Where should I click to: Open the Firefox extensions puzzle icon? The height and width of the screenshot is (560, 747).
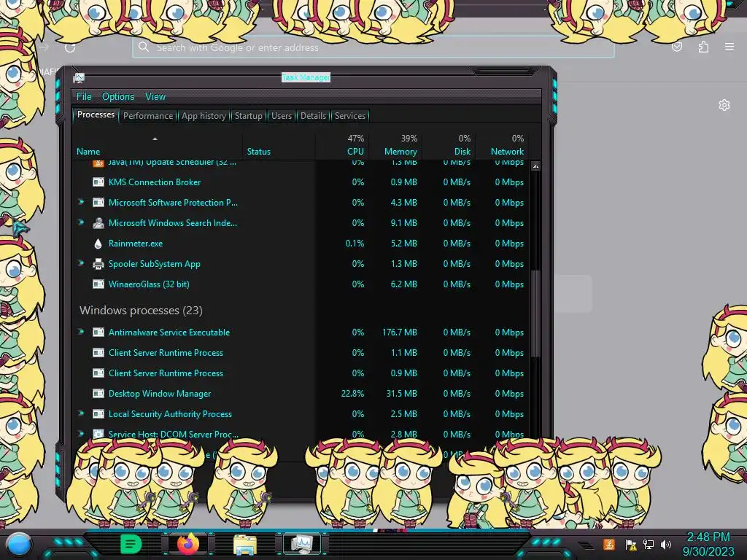(703, 47)
